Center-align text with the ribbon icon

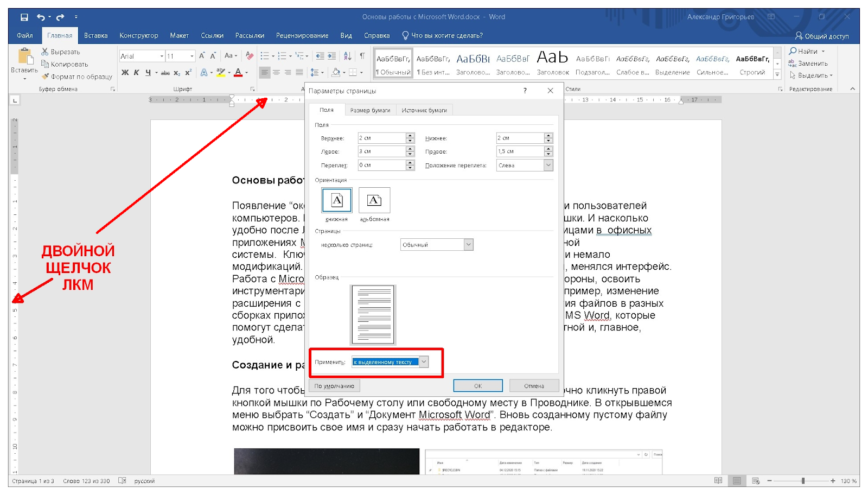coord(276,72)
